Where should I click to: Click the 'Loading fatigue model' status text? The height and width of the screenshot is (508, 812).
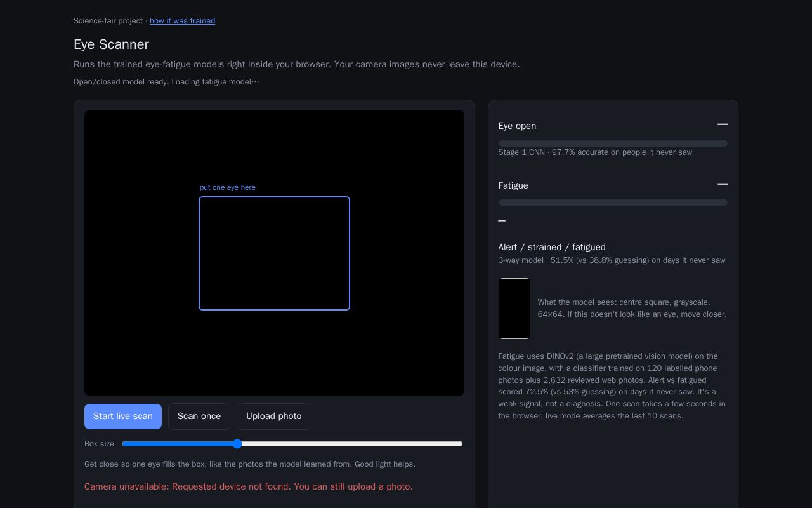click(215, 82)
